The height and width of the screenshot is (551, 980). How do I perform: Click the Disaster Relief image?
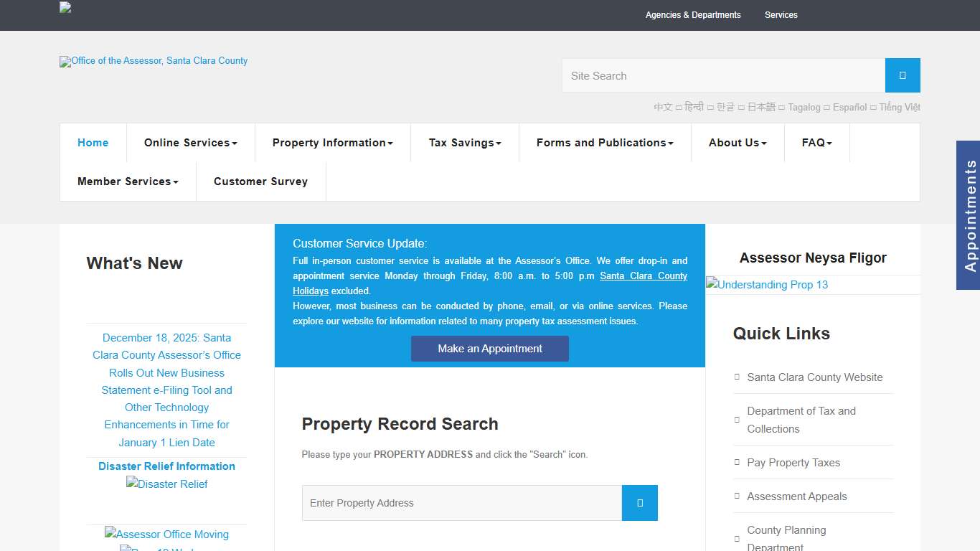click(166, 484)
